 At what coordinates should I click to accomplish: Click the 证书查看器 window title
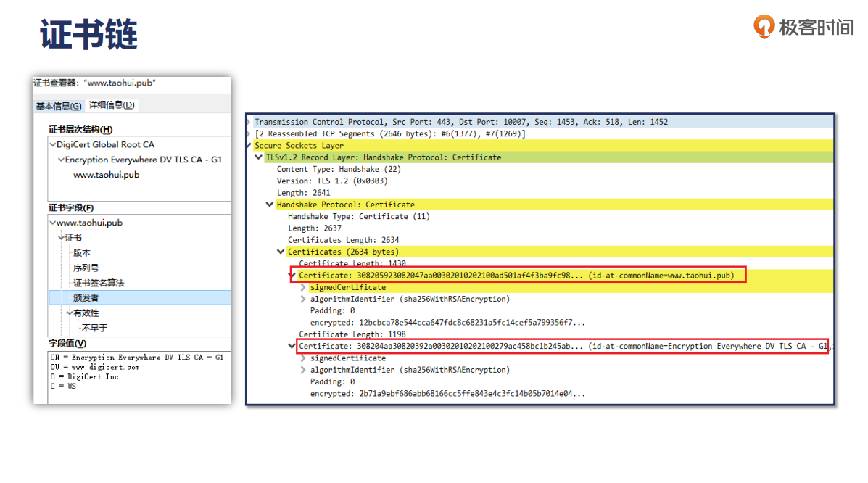95,83
